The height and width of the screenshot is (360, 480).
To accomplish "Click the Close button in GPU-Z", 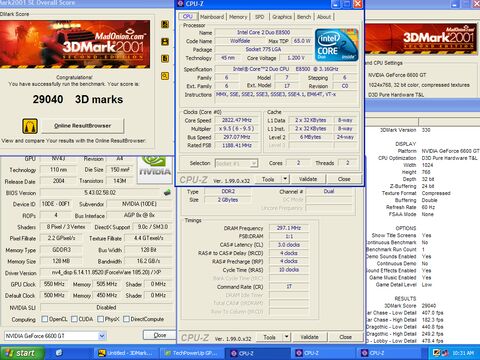I will pyautogui.click(x=160, y=335).
